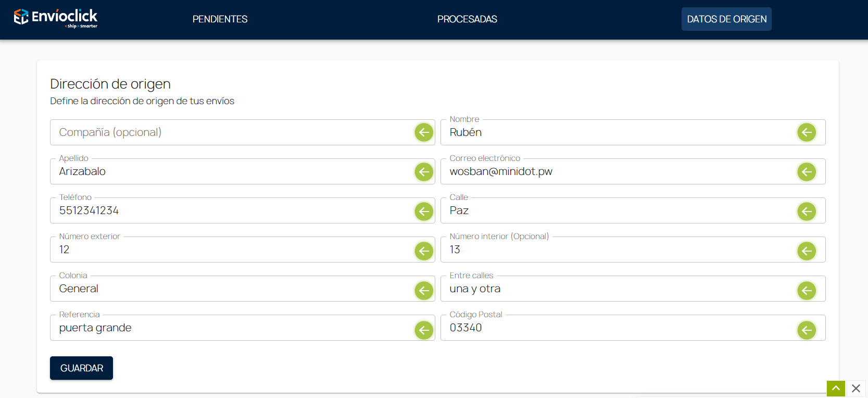Save the form with GUARDAR button
Screen dimensions: 868x398
click(81, 368)
